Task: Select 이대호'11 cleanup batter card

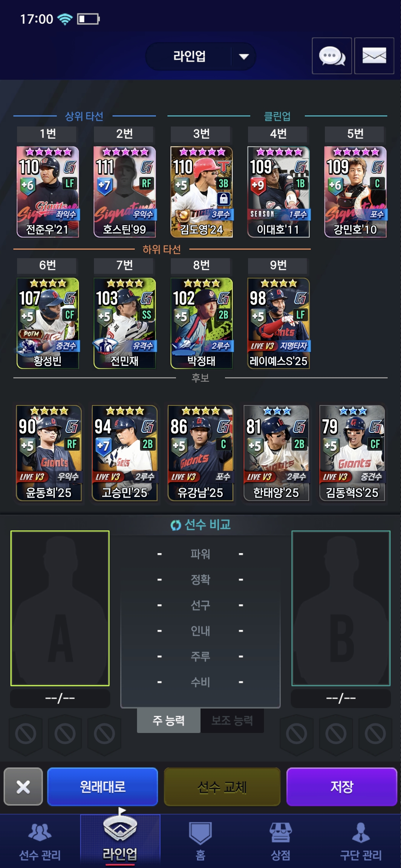Action: coord(278,192)
